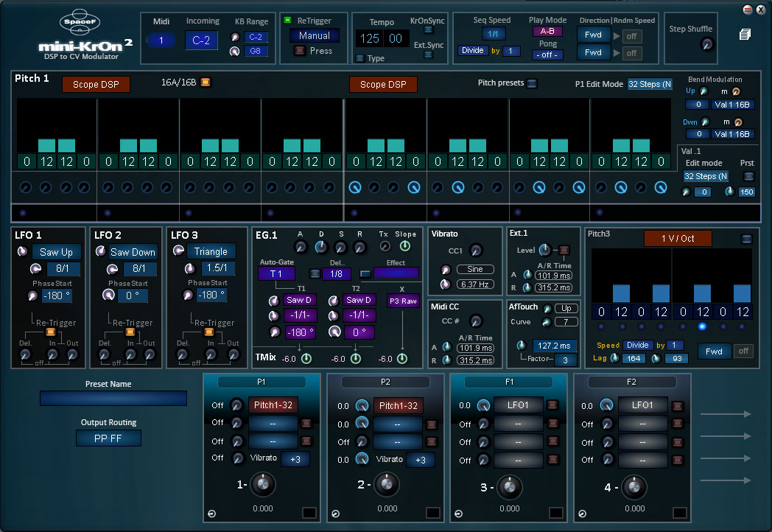Viewport: 772px width, 532px height.
Task: Open the Output Routing PP FF selector
Action: pyautogui.click(x=108, y=438)
